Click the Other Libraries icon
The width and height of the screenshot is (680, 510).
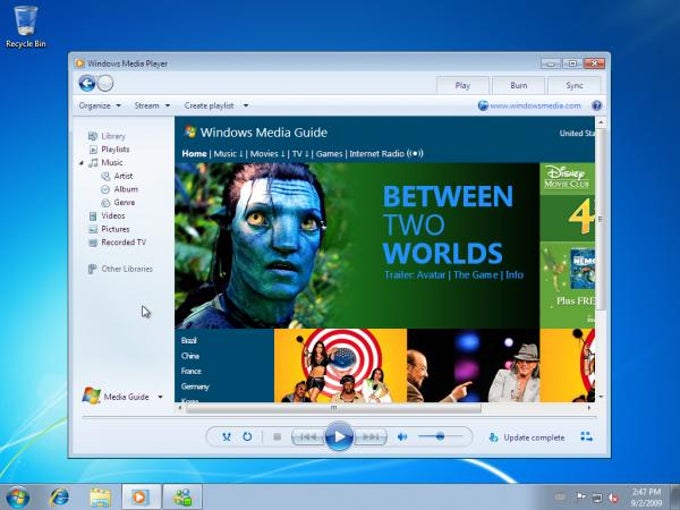tap(92, 269)
